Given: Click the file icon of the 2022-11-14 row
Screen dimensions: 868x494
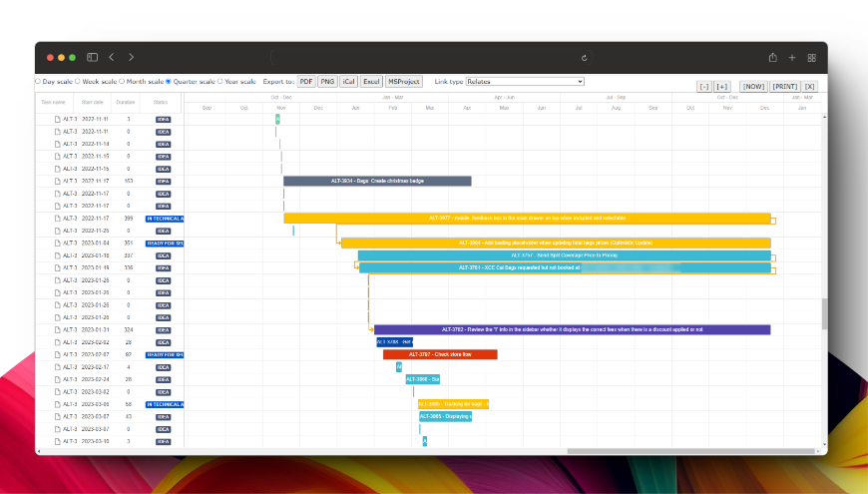Looking at the screenshot, I should (57, 144).
